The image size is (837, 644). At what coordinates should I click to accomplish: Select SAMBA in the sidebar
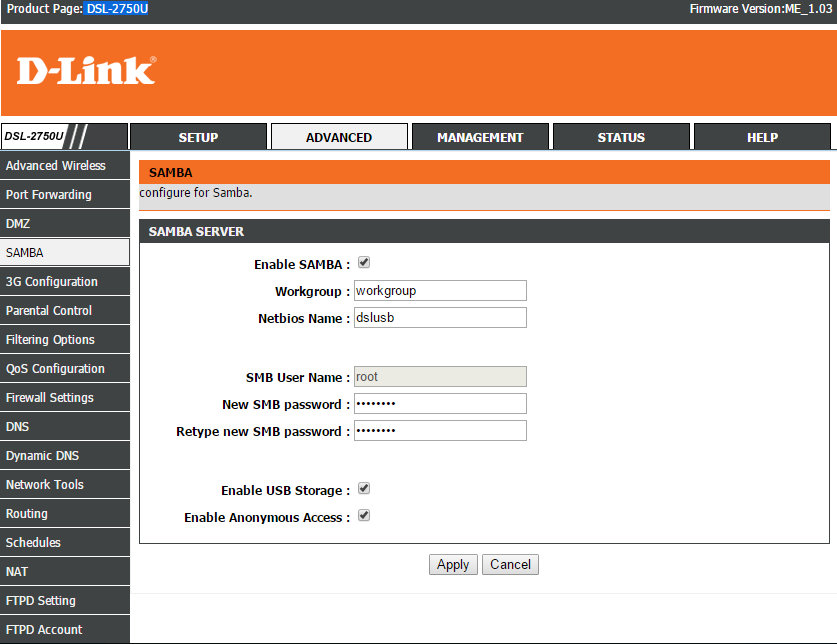click(65, 252)
